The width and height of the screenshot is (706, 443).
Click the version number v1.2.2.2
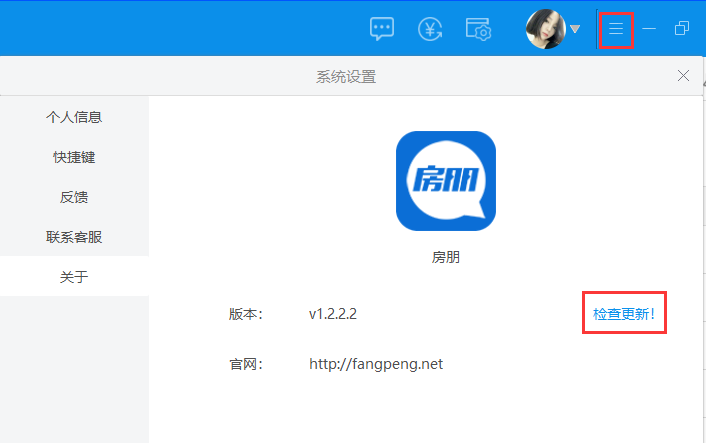[333, 314]
